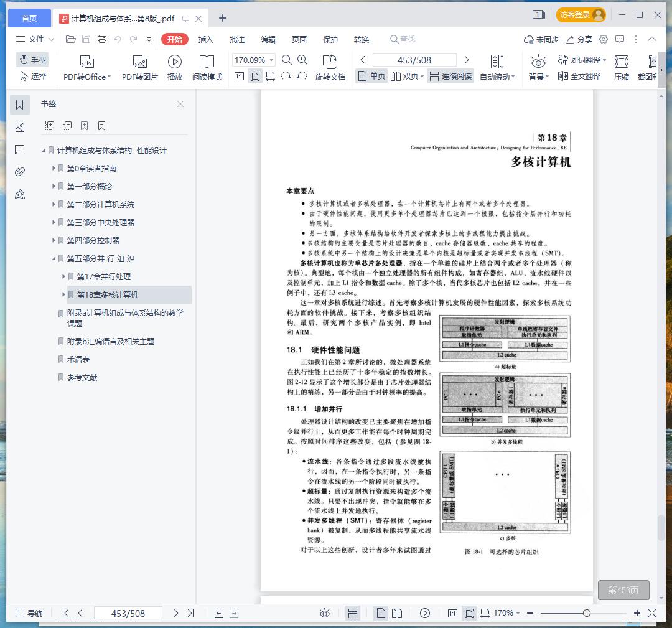The width and height of the screenshot is (672, 628).
Task: Toggle continuous reading mode
Action: tap(450, 77)
